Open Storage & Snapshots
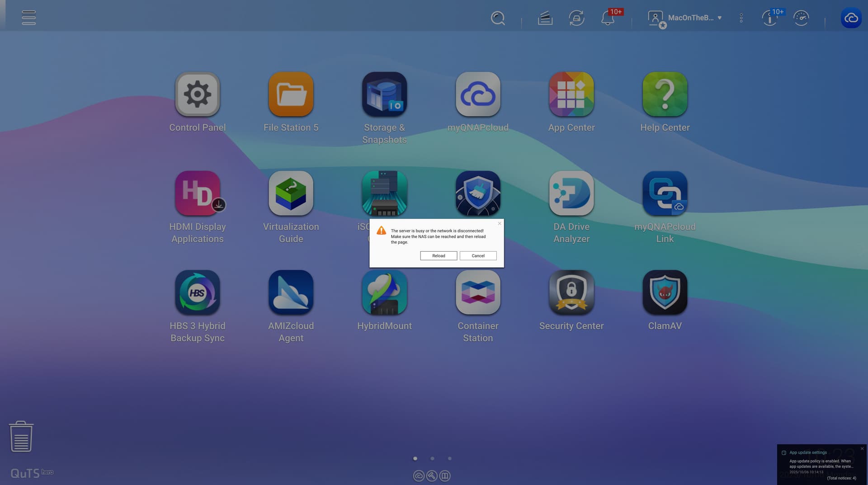The width and height of the screenshot is (868, 485). 384,94
